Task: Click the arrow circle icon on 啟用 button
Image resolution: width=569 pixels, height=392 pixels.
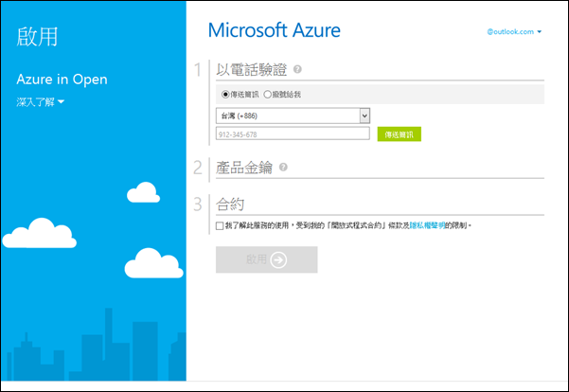Action: (x=278, y=259)
